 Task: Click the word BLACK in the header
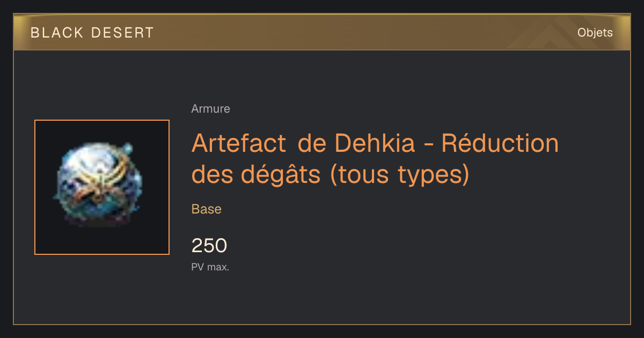[x=57, y=33]
